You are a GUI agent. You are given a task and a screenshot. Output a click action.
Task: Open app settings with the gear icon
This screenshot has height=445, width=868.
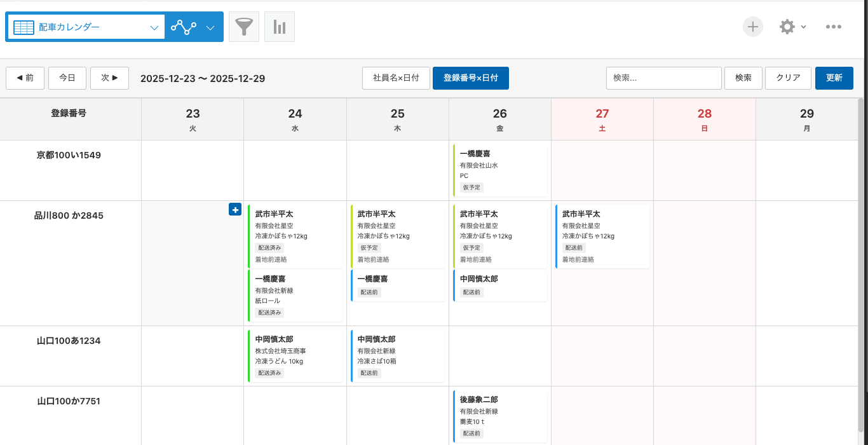(x=787, y=27)
